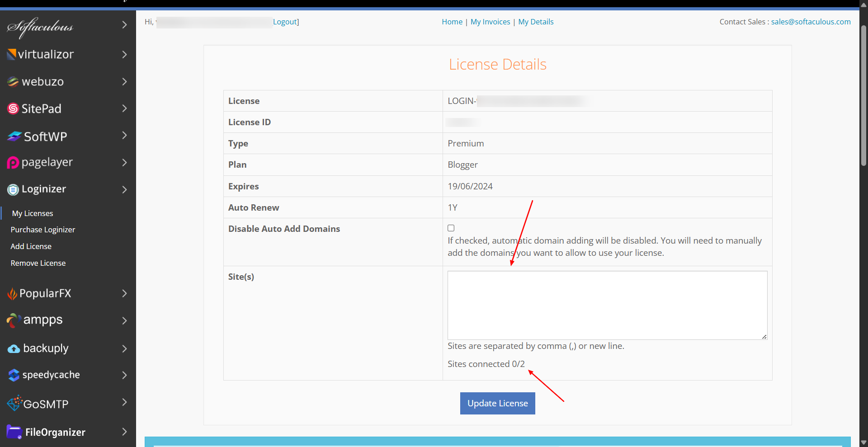This screenshot has height=447, width=868.
Task: Expand the AMPPS menu chevron
Action: tap(125, 321)
